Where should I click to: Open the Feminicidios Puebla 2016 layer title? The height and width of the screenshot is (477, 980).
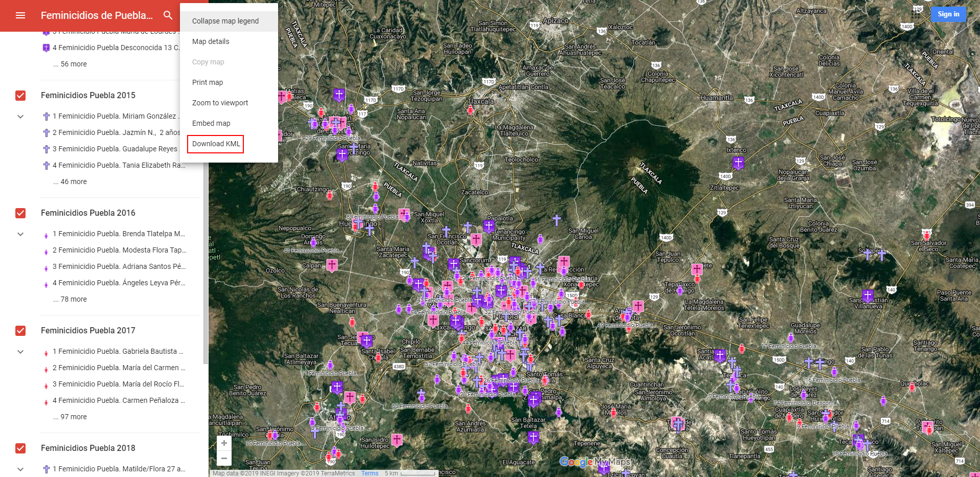[88, 213]
